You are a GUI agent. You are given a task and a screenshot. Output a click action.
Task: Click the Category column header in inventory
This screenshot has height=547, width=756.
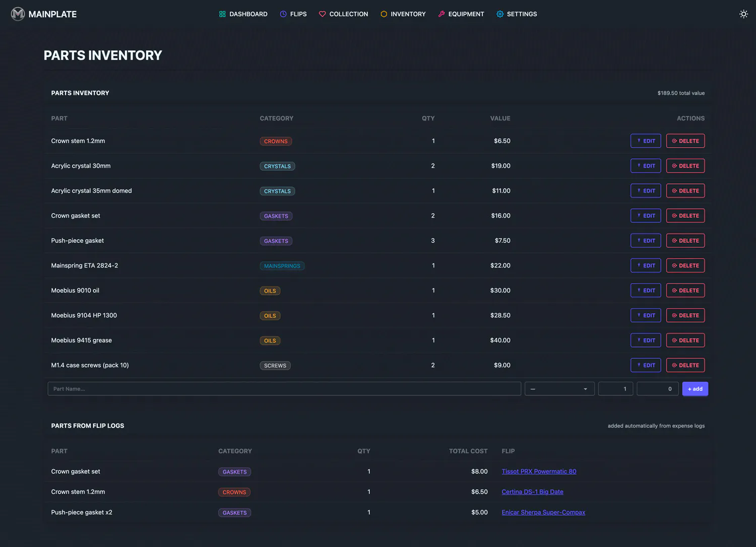point(276,118)
